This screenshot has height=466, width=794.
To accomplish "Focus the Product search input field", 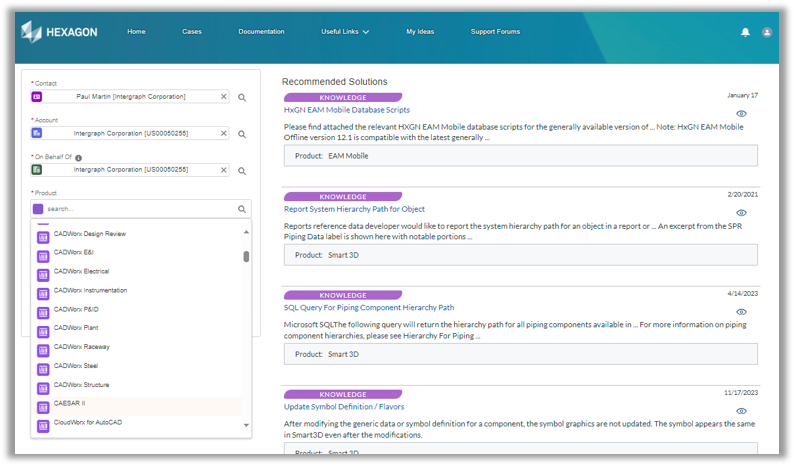I will click(x=141, y=209).
